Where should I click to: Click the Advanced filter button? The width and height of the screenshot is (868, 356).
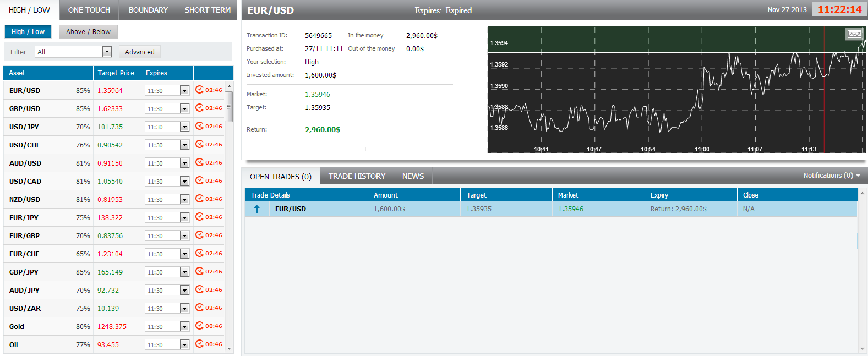click(x=140, y=52)
